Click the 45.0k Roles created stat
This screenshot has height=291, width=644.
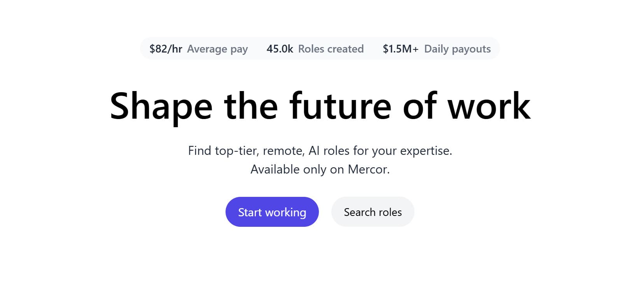[315, 49]
